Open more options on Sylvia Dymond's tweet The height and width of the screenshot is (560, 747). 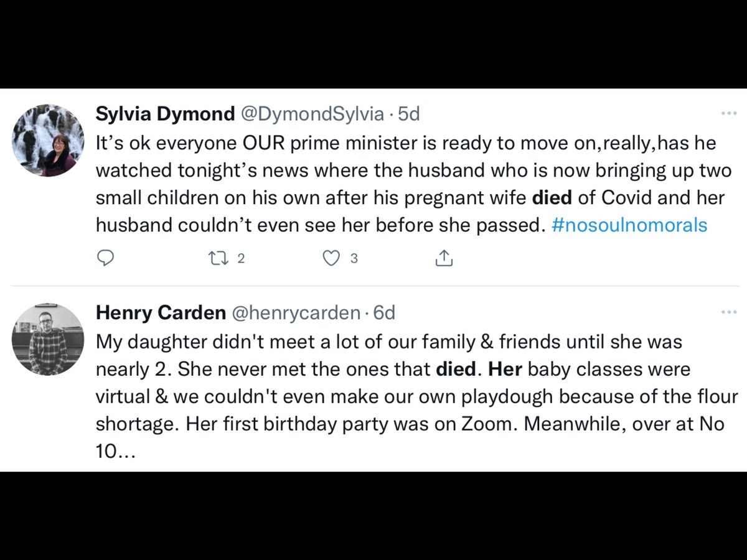(x=728, y=114)
